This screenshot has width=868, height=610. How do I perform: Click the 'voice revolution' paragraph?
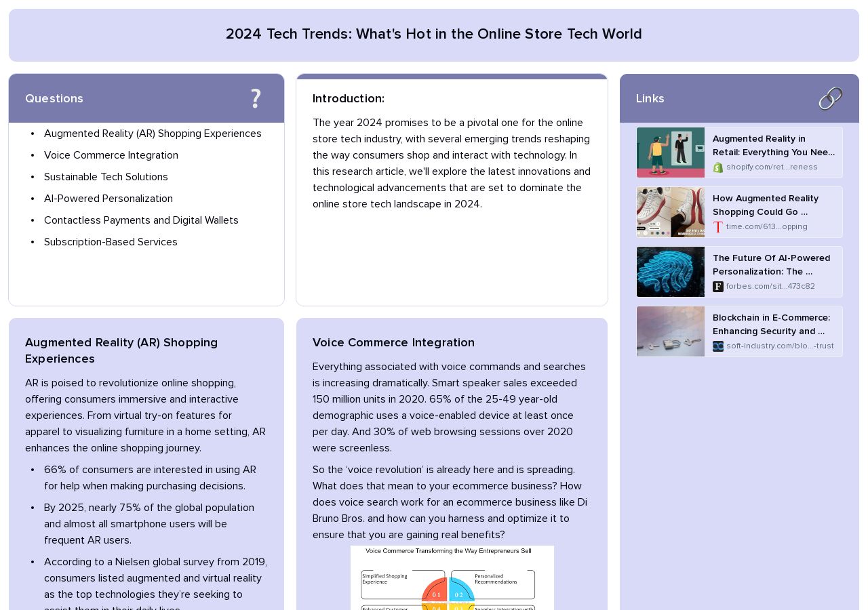(450, 502)
